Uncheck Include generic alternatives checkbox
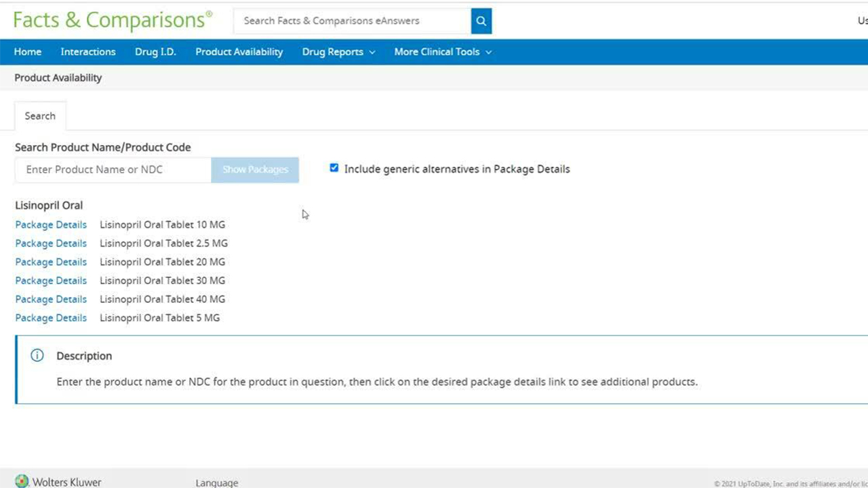This screenshot has width=868, height=488. point(334,168)
